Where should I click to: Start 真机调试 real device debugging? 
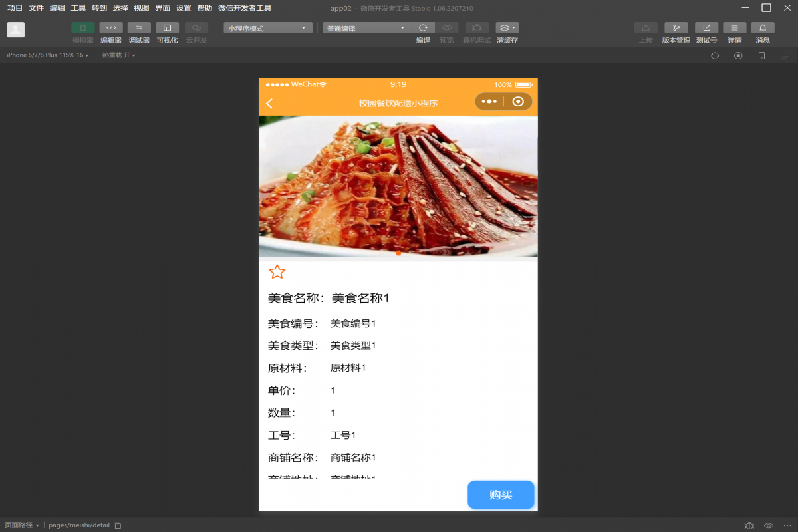click(476, 27)
